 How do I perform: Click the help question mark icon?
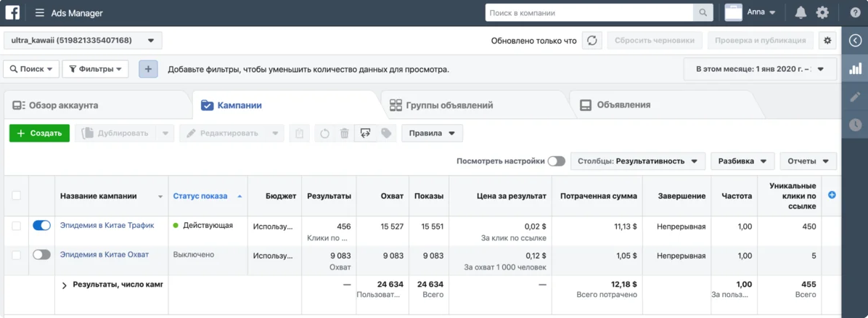[856, 12]
